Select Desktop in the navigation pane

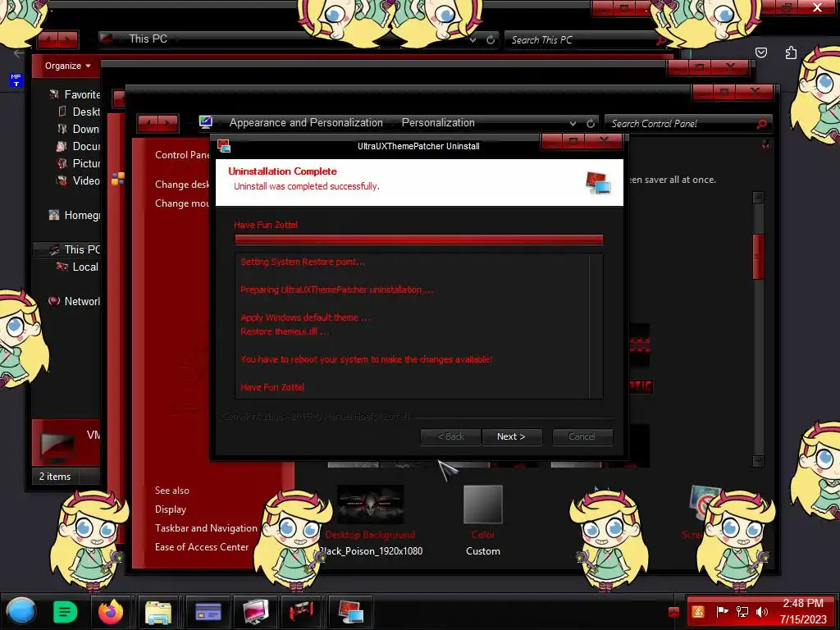click(x=80, y=112)
